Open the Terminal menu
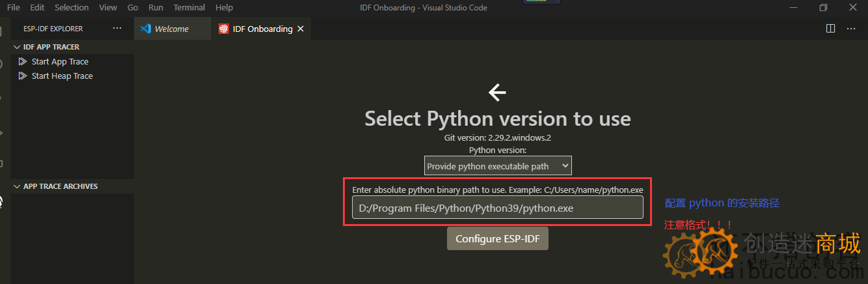This screenshot has height=284, width=868. click(189, 7)
